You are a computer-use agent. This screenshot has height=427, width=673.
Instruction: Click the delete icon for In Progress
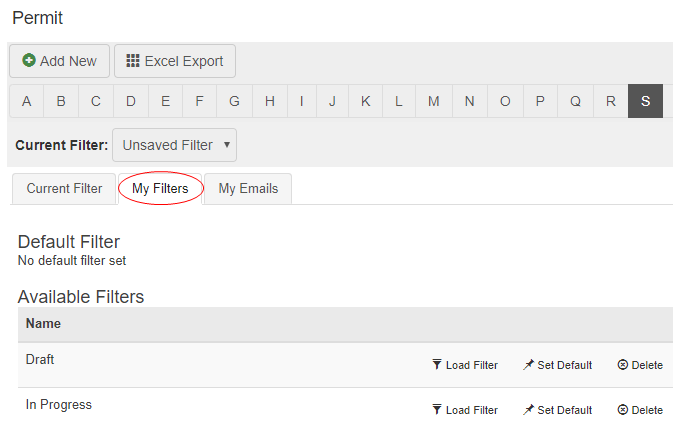pos(622,410)
